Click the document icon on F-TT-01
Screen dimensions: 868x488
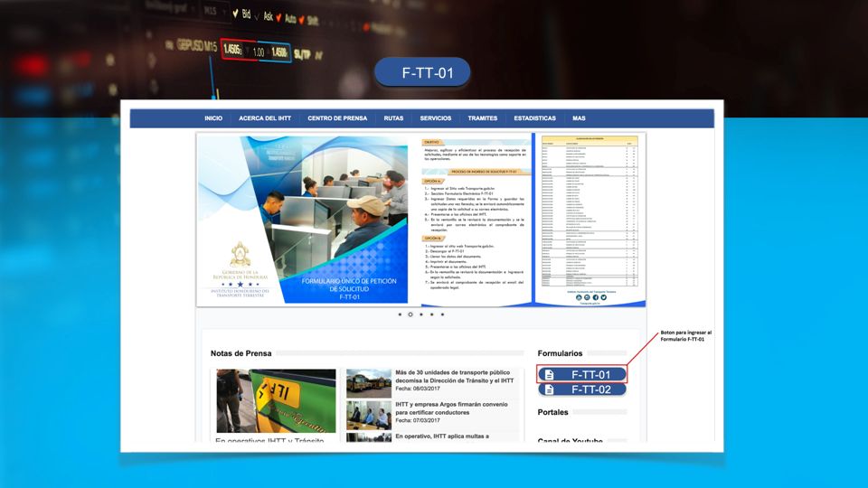point(549,374)
